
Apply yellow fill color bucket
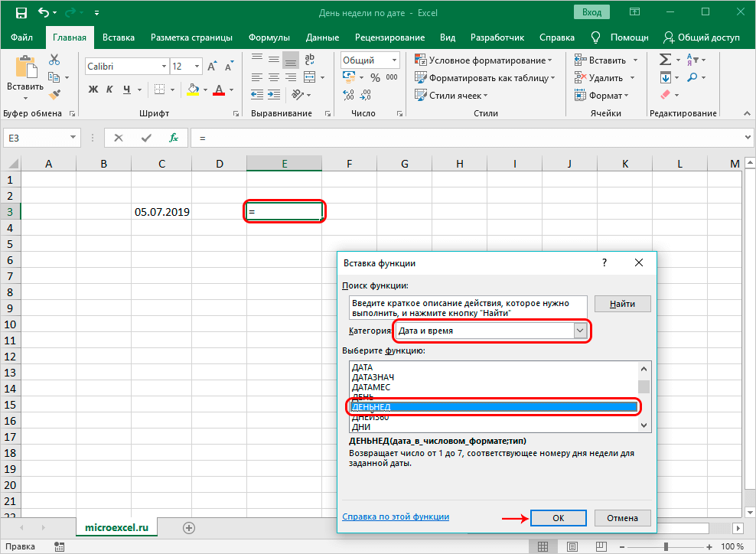coord(194,90)
